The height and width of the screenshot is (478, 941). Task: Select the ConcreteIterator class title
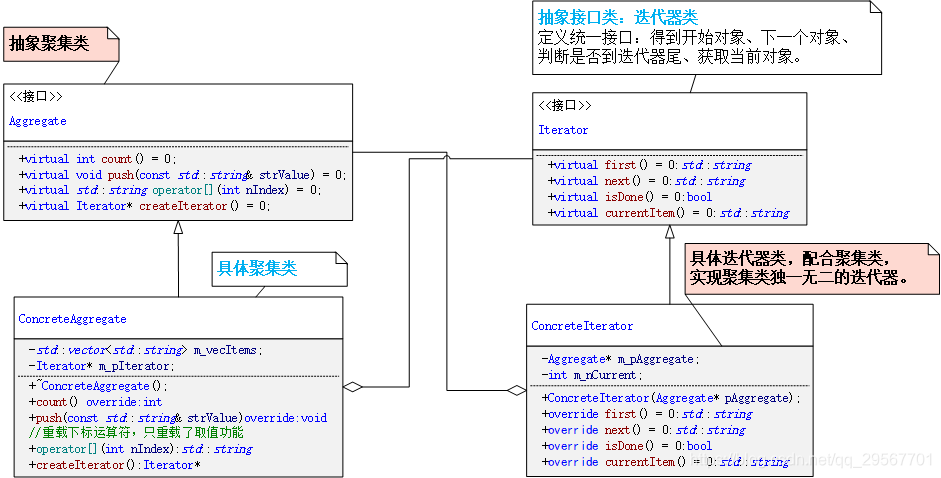(582, 326)
